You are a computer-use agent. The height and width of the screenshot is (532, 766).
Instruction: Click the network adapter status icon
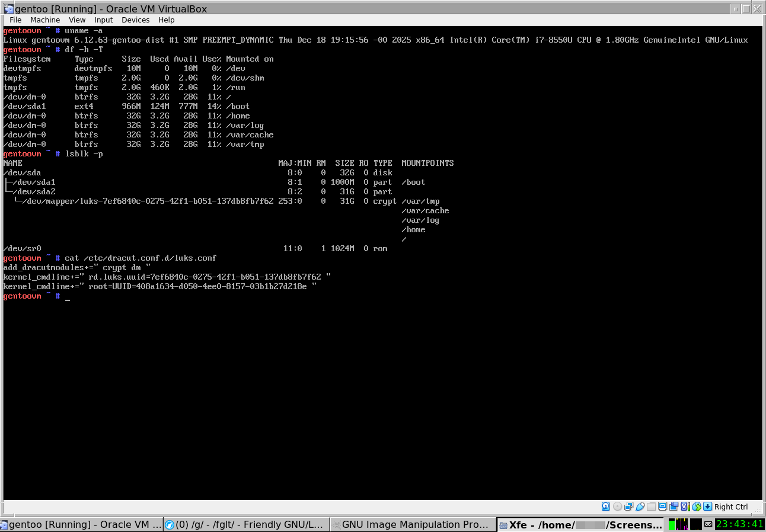628,507
